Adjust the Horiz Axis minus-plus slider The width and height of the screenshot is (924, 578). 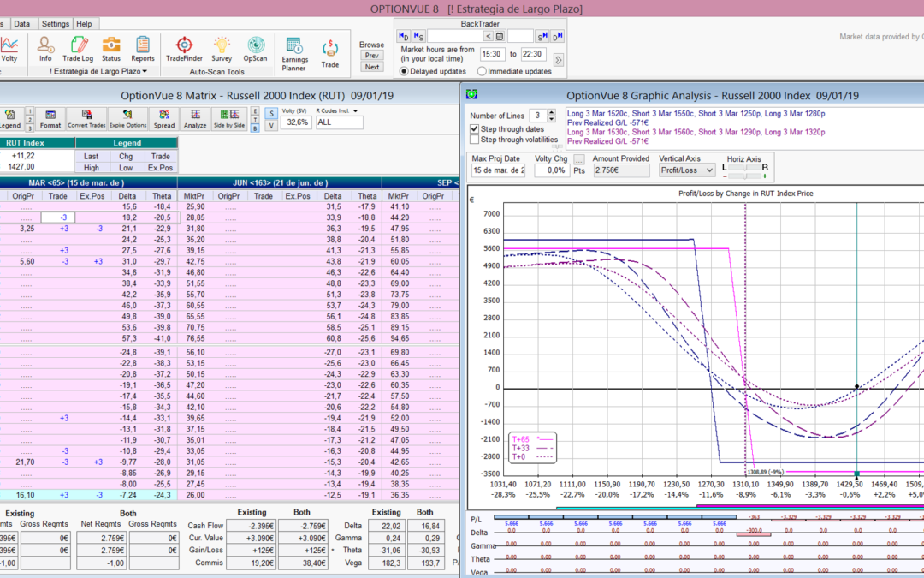pyautogui.click(x=745, y=176)
